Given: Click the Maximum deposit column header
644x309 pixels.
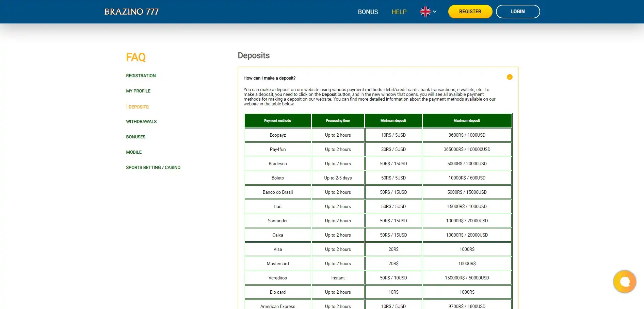Looking at the screenshot, I should point(467,121).
